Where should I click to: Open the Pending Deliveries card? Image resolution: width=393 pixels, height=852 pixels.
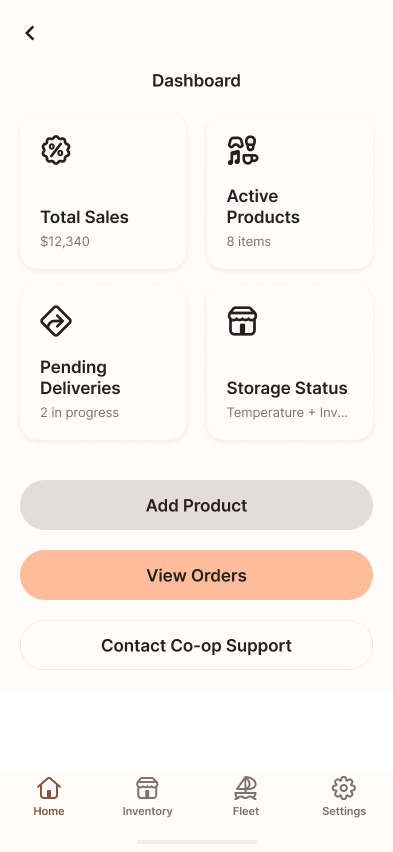pos(103,362)
